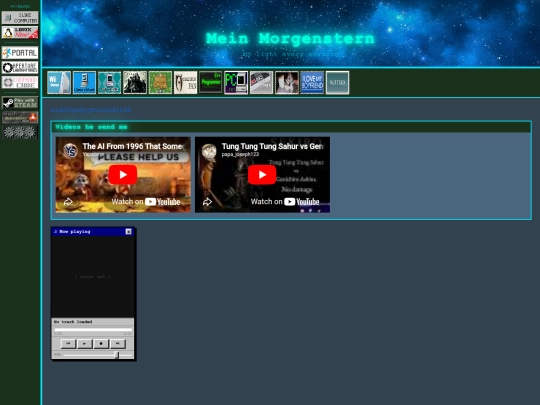Click the teal stamp with the white computer
This screenshot has width=540, height=405.
(110, 83)
